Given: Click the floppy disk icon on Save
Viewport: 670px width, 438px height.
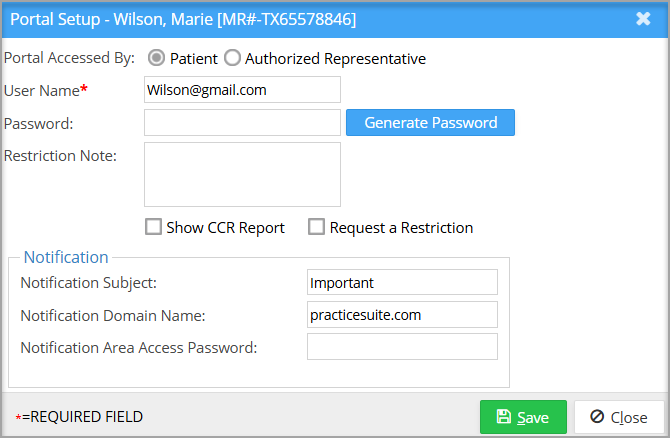Looking at the screenshot, I should click(504, 417).
